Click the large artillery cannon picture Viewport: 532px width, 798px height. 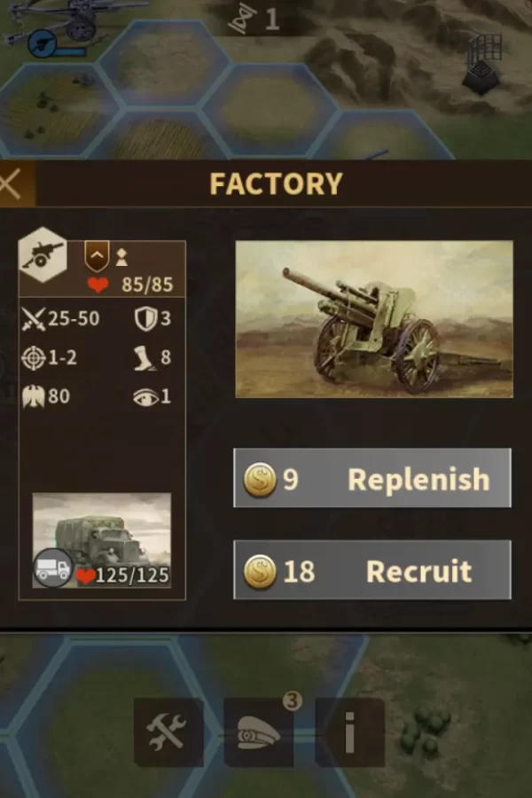[x=374, y=319]
